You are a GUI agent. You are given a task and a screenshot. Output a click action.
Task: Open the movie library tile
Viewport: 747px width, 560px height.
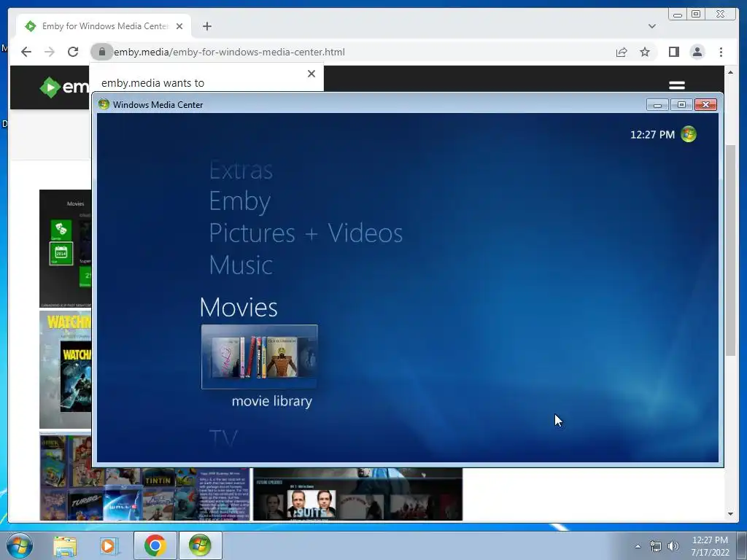tap(259, 357)
